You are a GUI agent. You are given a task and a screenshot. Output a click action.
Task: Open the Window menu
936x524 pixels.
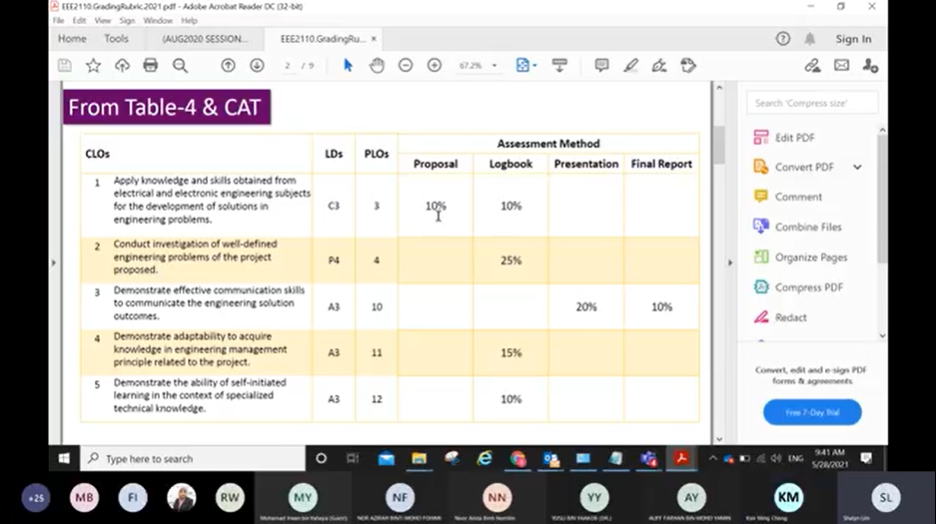pyautogui.click(x=158, y=20)
